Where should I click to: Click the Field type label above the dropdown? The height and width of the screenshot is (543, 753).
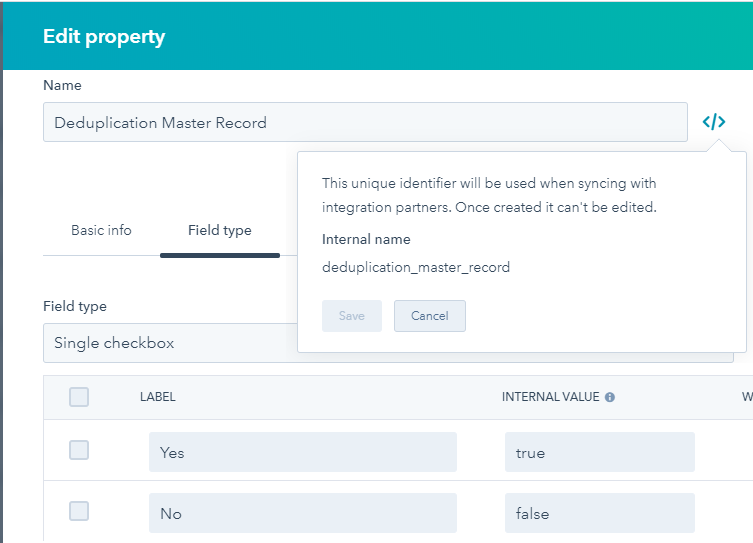coord(75,306)
